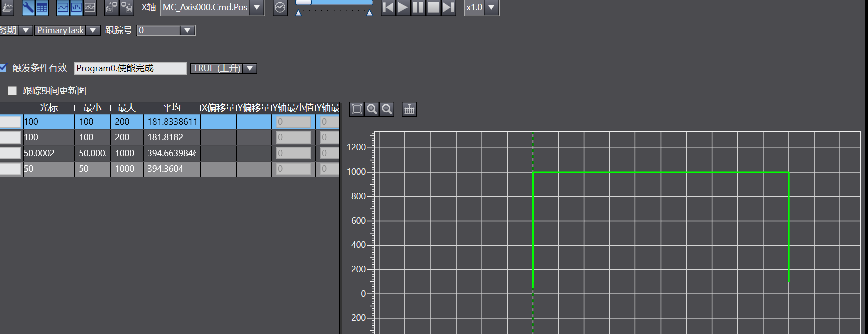This screenshot has height=334, width=868.
Task: Click the wrench settings icon in toolbar
Action: 28,7
